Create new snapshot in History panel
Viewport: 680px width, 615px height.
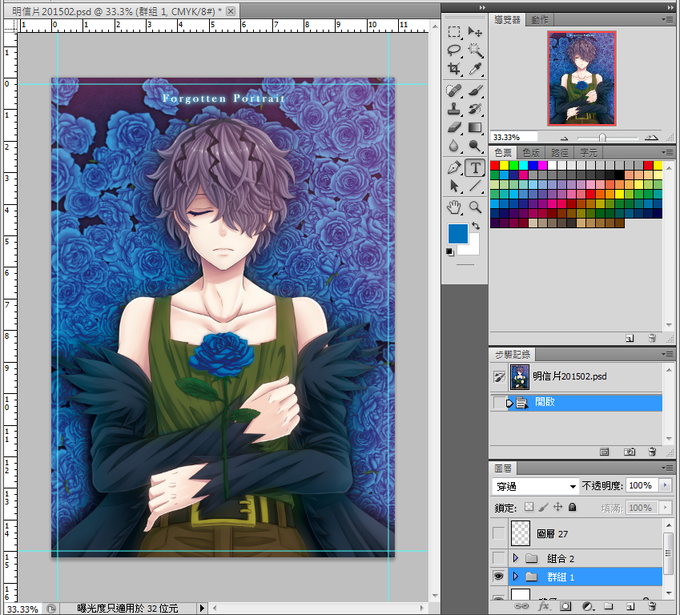tap(629, 452)
